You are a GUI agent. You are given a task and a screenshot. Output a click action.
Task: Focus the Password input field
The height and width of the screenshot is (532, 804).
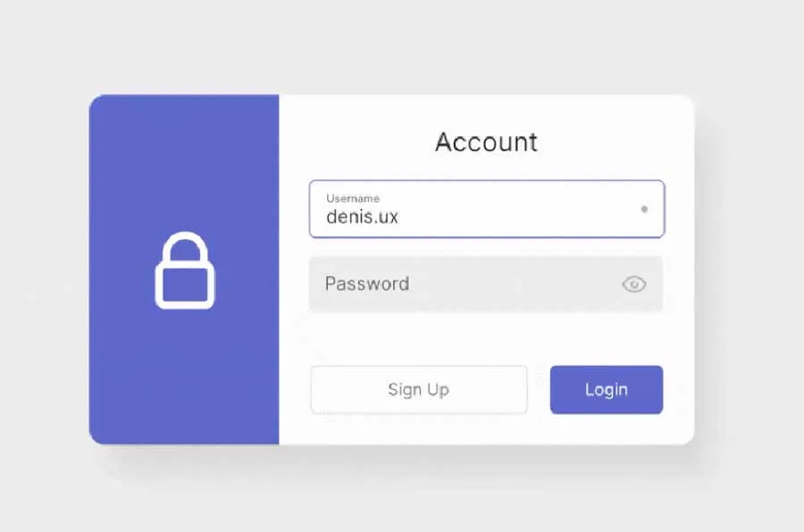(x=486, y=284)
